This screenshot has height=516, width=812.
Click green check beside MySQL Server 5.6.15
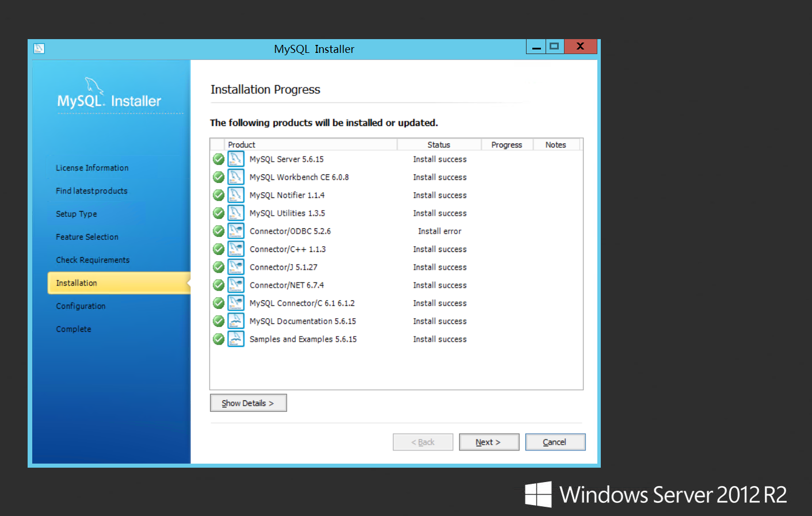coord(219,159)
